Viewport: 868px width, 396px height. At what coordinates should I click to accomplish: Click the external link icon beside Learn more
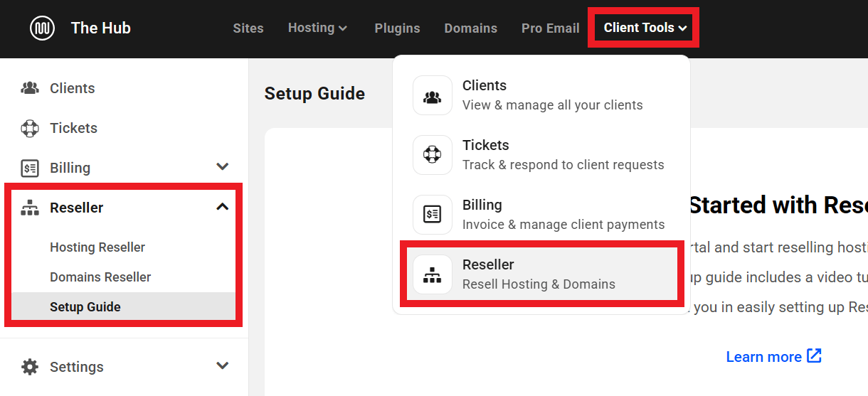(x=814, y=356)
